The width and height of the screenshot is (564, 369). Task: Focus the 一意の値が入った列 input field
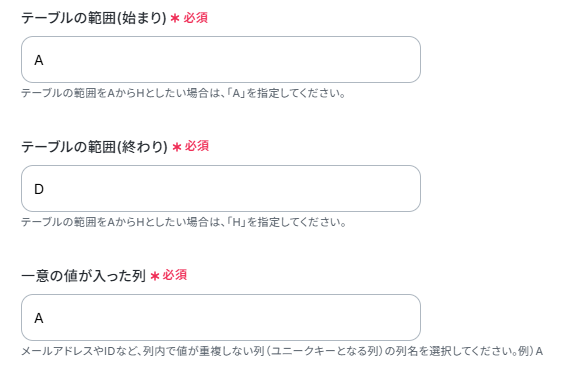pyautogui.click(x=221, y=318)
